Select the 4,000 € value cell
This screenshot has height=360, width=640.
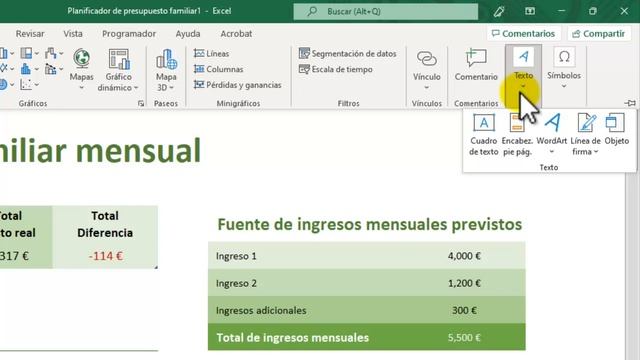pos(464,256)
